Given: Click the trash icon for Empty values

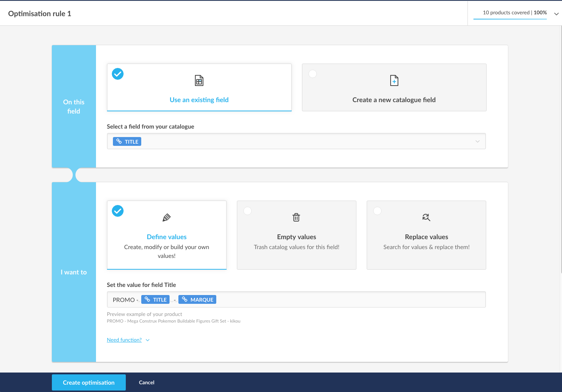Looking at the screenshot, I should 296,217.
